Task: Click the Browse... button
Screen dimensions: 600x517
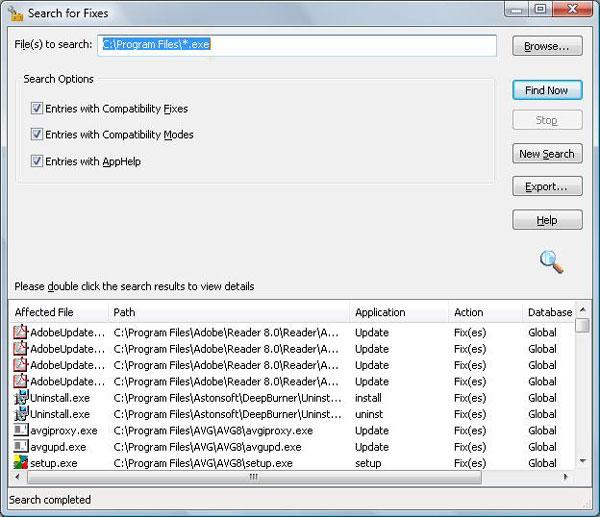Action: tap(547, 46)
